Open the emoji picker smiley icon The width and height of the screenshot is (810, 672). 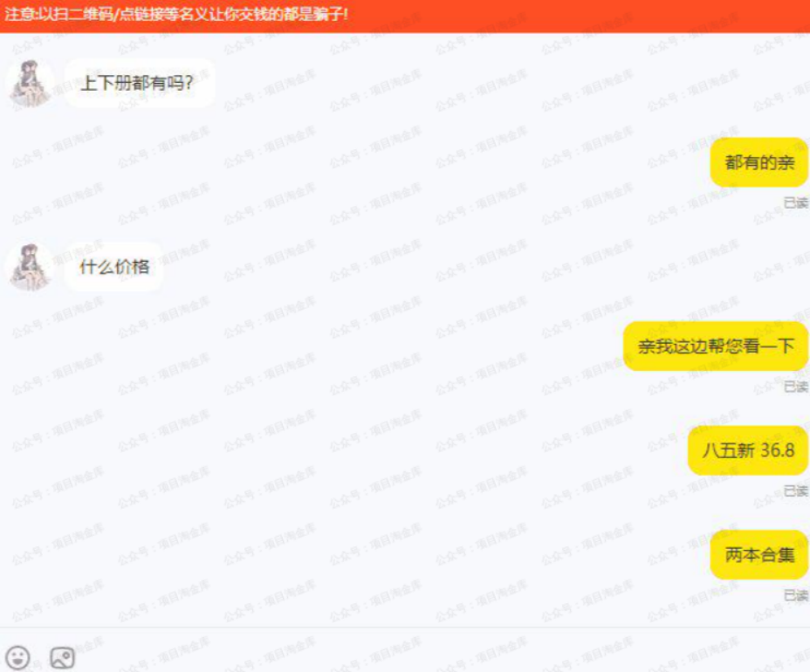(17, 658)
